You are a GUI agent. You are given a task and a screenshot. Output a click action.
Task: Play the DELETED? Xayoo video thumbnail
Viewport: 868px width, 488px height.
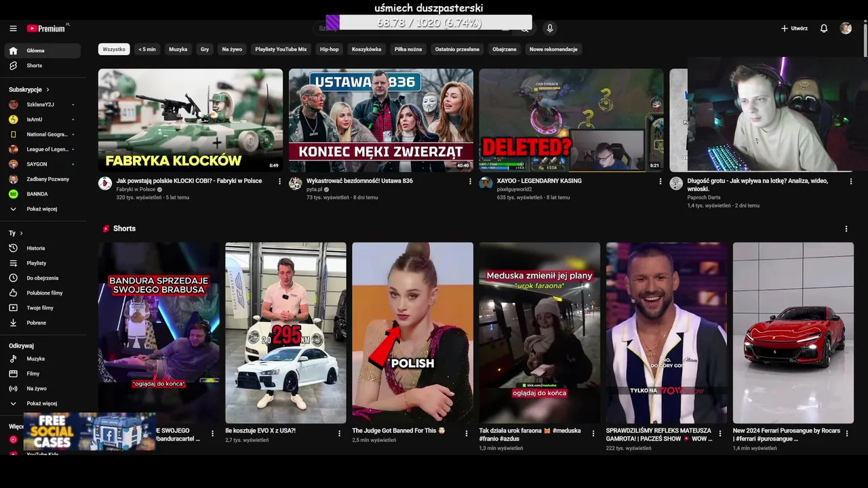pos(571,120)
